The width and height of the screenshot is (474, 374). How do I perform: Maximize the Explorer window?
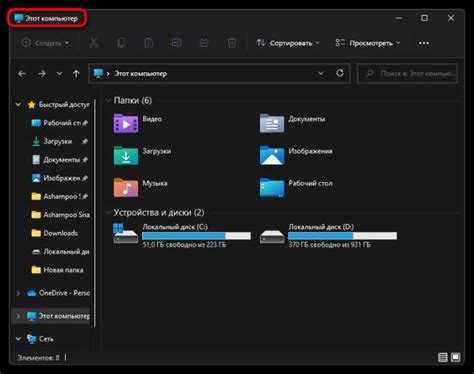pos(424,18)
